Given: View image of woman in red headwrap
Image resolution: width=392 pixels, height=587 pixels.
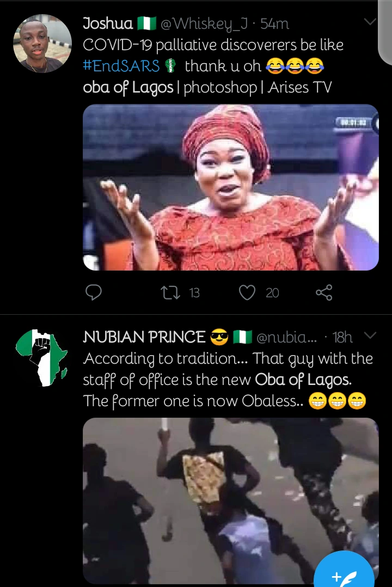Looking at the screenshot, I should tap(230, 187).
